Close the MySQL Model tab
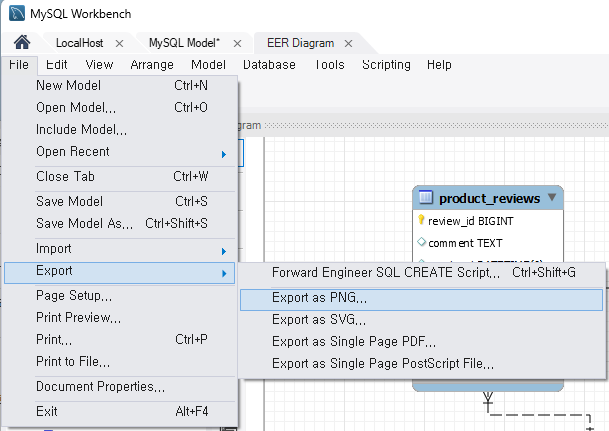The width and height of the screenshot is (609, 431). click(237, 43)
